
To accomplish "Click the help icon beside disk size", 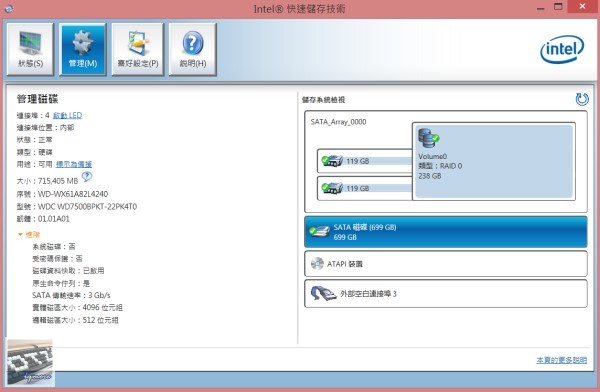I will click(x=87, y=176).
